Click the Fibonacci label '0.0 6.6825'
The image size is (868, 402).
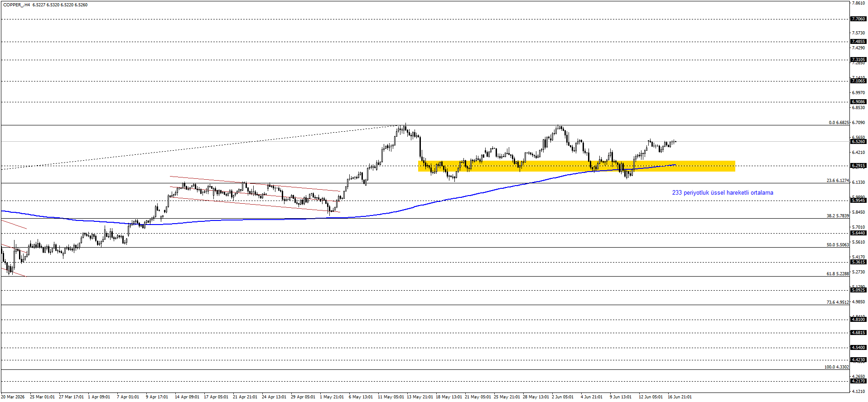click(x=839, y=123)
